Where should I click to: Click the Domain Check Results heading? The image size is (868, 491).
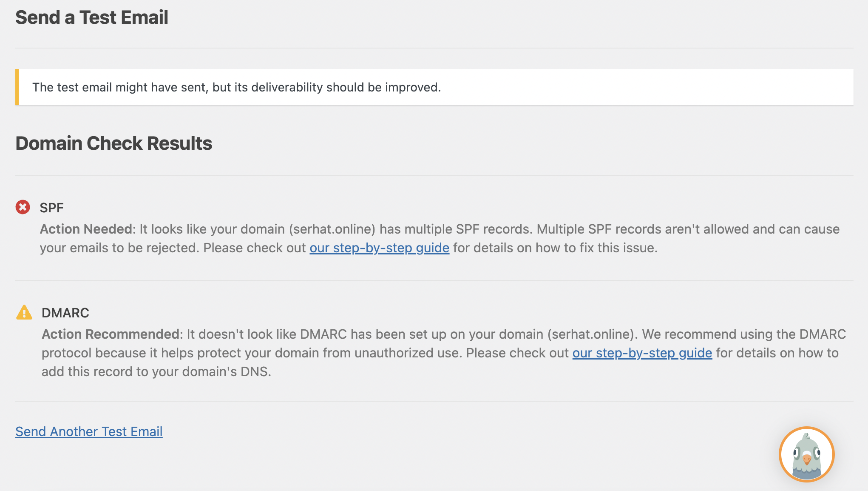pos(113,143)
